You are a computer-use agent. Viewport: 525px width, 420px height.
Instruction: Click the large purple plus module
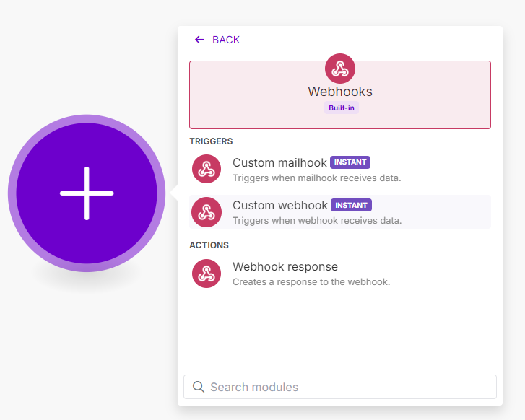[87, 193]
